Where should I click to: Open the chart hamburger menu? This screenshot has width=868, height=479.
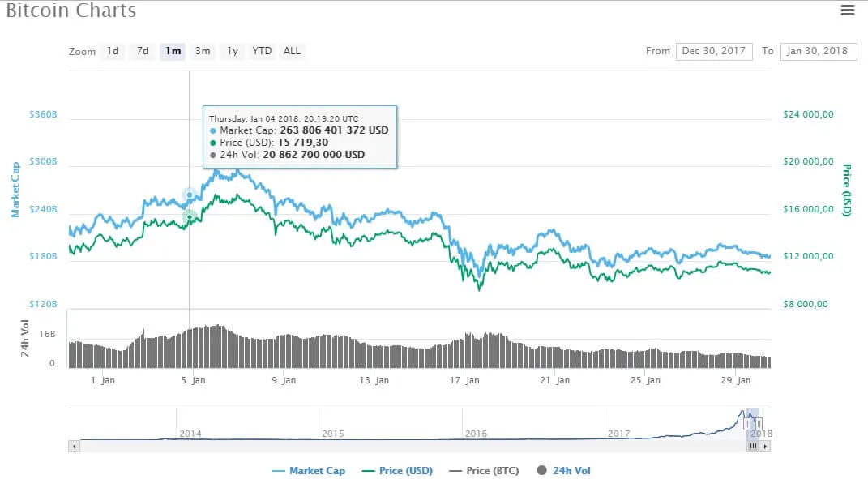(x=848, y=11)
